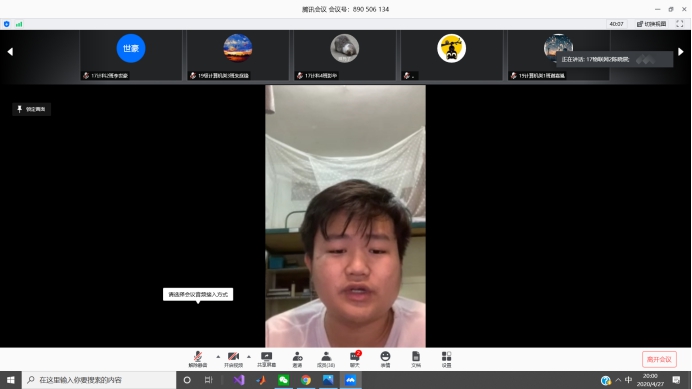Open WeChat from the taskbar
Image resolution: width=692 pixels, height=389 pixels.
(x=283, y=380)
